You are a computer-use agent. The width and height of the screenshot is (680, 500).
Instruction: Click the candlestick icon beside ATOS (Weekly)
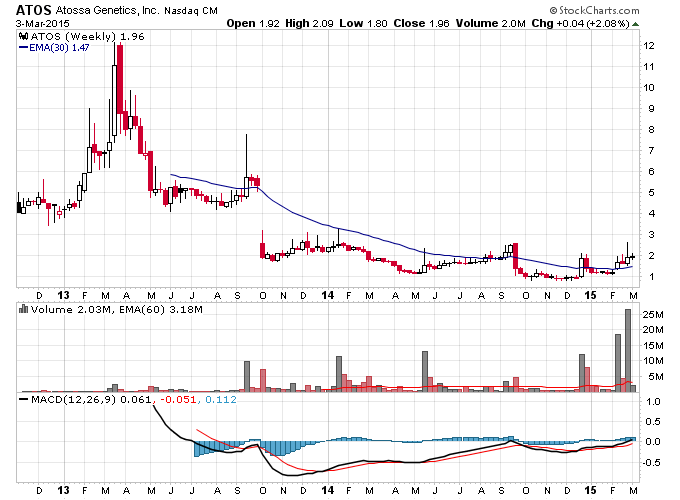[x=23, y=36]
